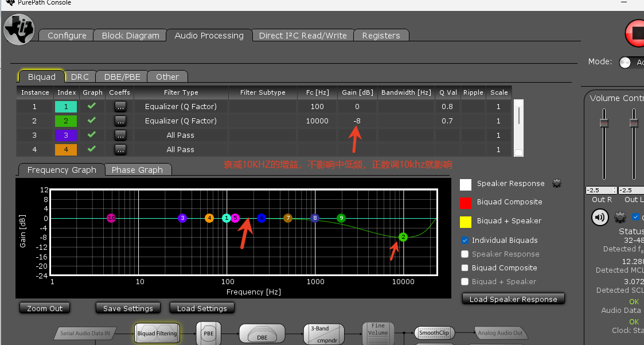Select the SmoothClip block
This screenshot has height=345, width=644.
tap(433, 333)
